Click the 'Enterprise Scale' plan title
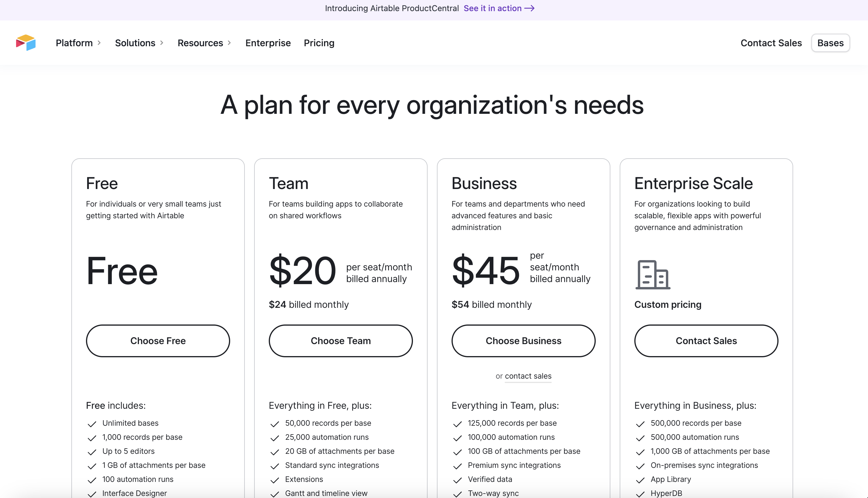 pos(693,183)
